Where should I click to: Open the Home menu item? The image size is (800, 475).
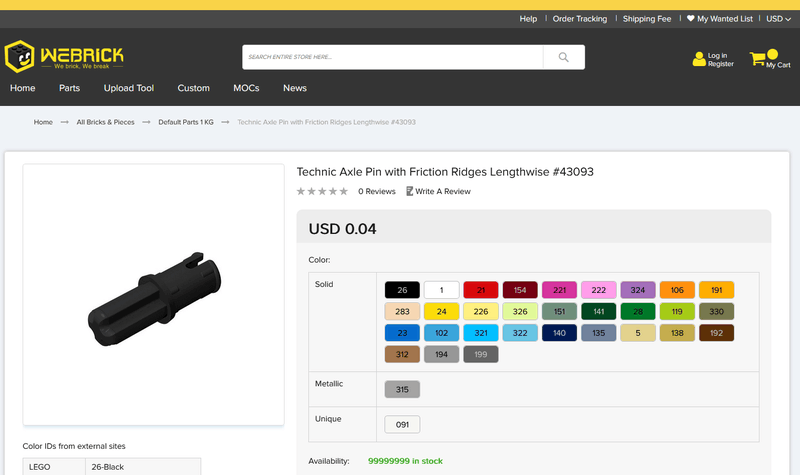pyautogui.click(x=22, y=88)
